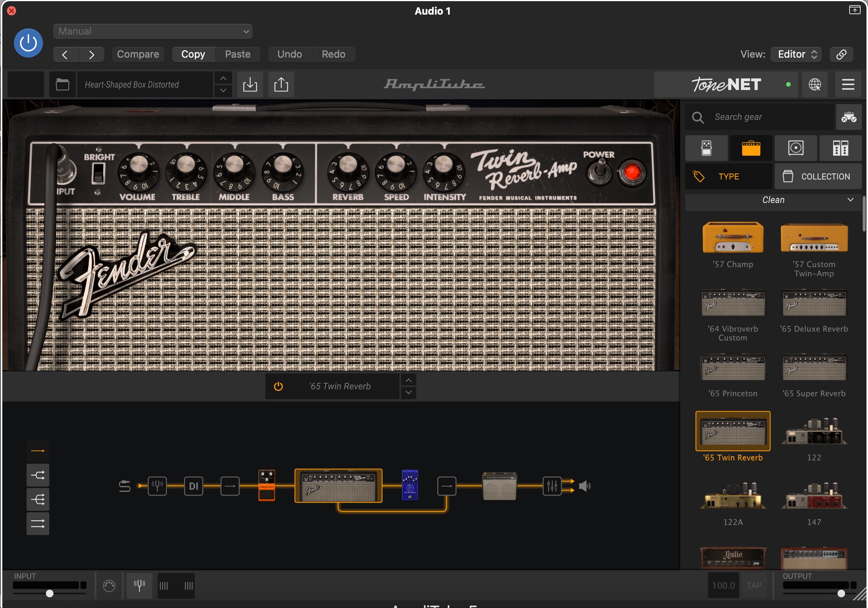Select the '65 Deluxe Reverb amp
868x608 pixels.
814,303
